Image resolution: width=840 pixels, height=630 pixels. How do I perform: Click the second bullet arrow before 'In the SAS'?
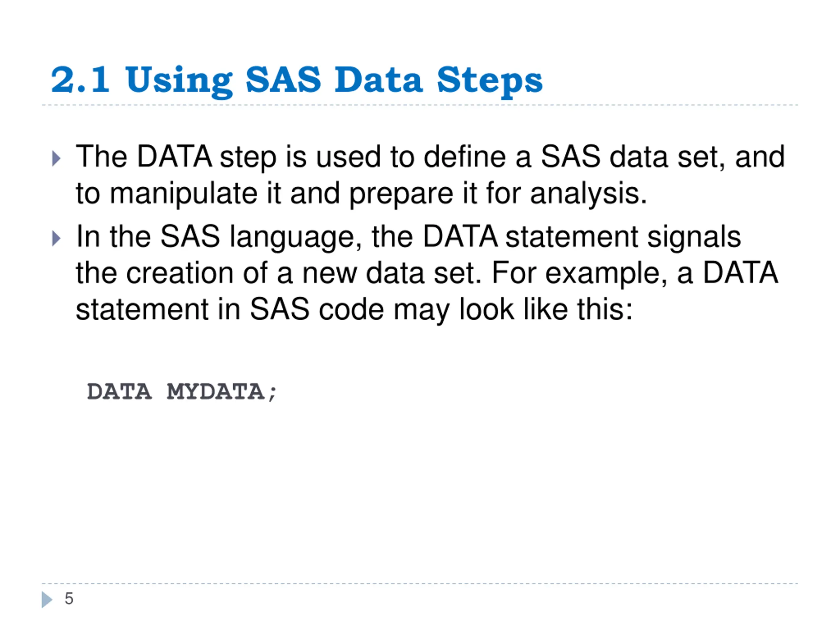(56, 238)
